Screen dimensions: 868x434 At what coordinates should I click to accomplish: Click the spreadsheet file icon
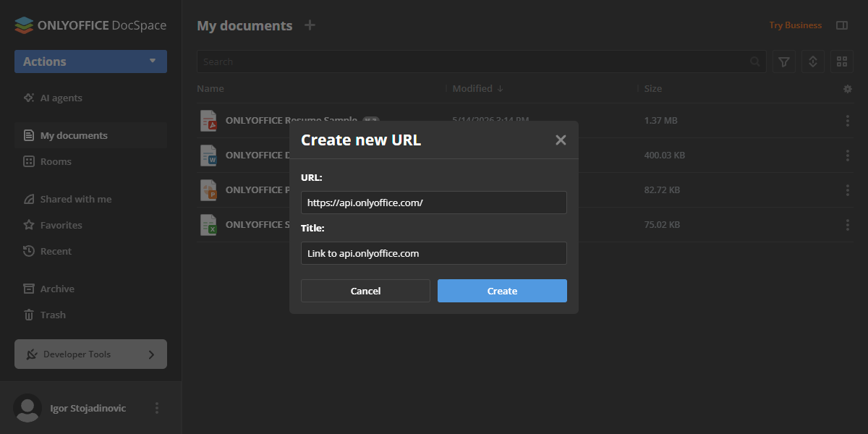click(x=208, y=225)
